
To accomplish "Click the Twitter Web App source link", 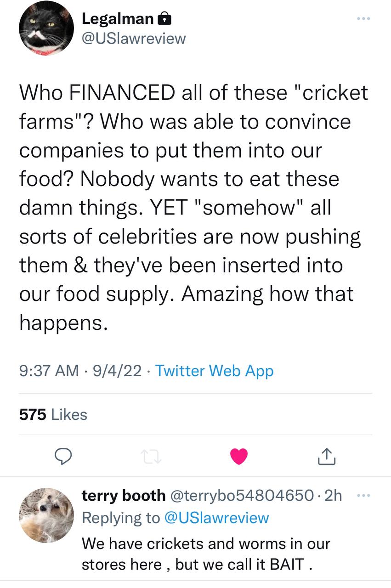I will pos(215,371).
